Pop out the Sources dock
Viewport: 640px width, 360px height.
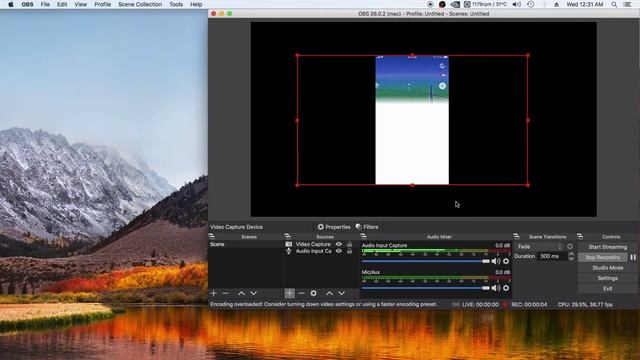tap(287, 236)
